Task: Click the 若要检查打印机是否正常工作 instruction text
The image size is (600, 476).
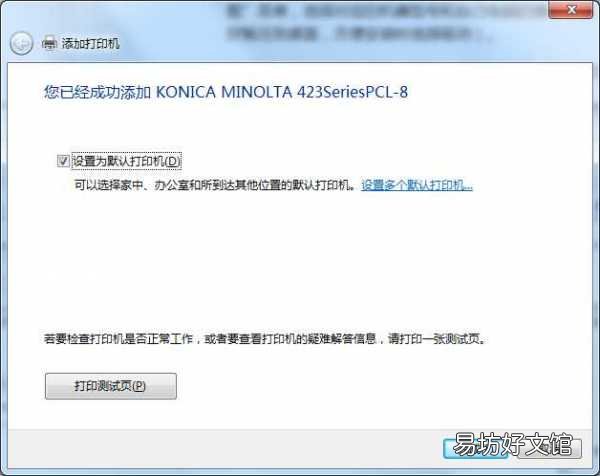Action: (x=118, y=339)
